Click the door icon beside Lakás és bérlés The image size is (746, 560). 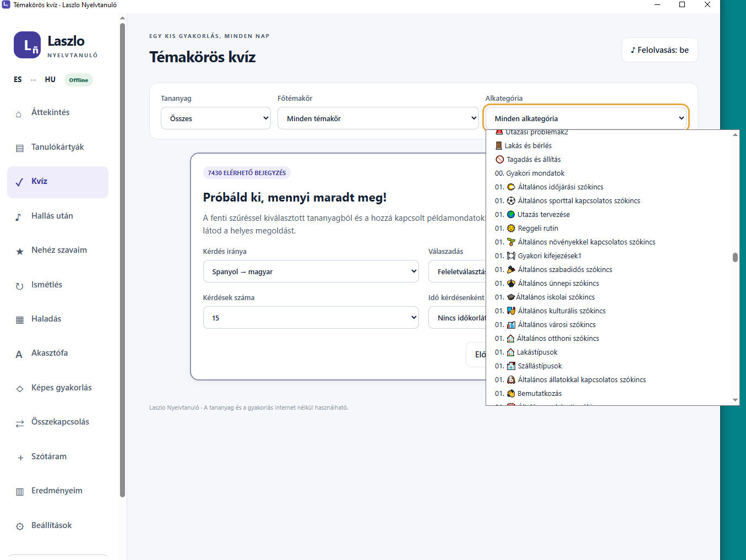pyautogui.click(x=499, y=145)
